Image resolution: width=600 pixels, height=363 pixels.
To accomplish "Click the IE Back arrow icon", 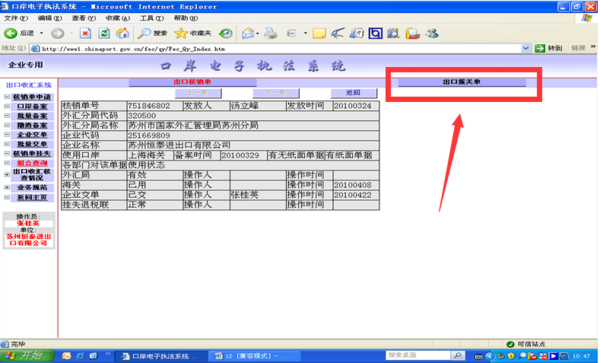I will [10, 34].
